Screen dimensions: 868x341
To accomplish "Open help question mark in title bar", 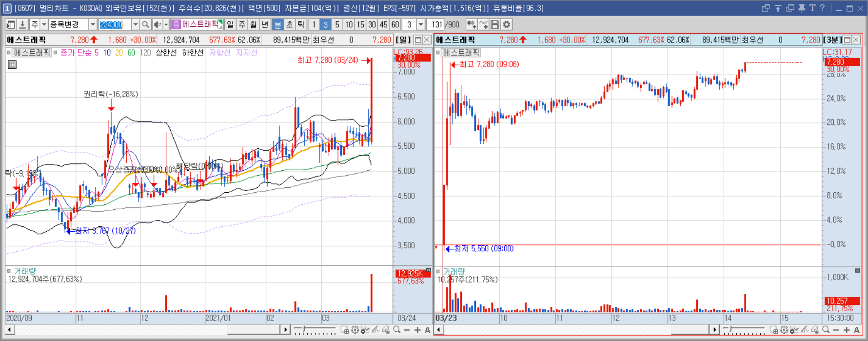I will [823, 8].
